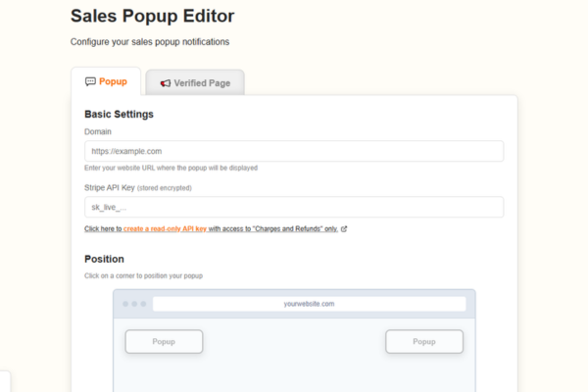This screenshot has width=588, height=392.
Task: Select the top-right Popup position
Action: [424, 341]
